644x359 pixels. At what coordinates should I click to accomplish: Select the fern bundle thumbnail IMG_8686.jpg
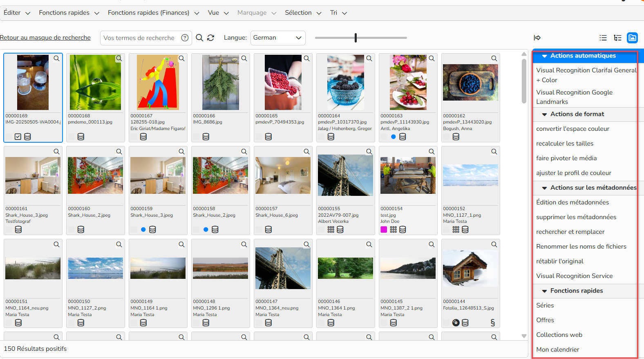coord(220,83)
